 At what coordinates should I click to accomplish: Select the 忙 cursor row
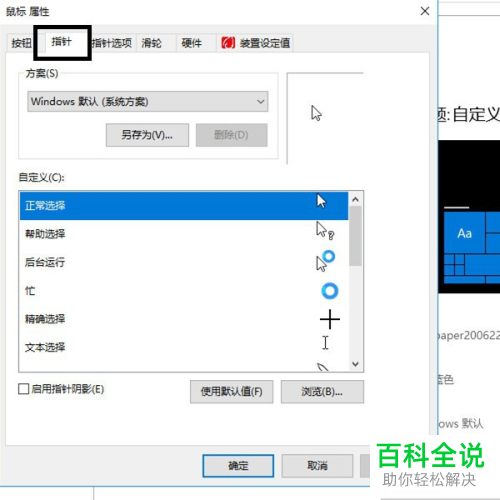click(184, 291)
